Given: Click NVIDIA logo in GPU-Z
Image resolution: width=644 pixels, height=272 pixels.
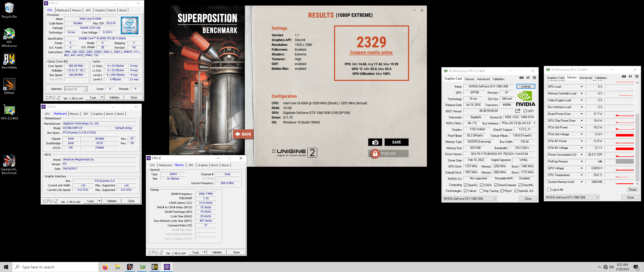Looking at the screenshot, I should click(x=526, y=99).
